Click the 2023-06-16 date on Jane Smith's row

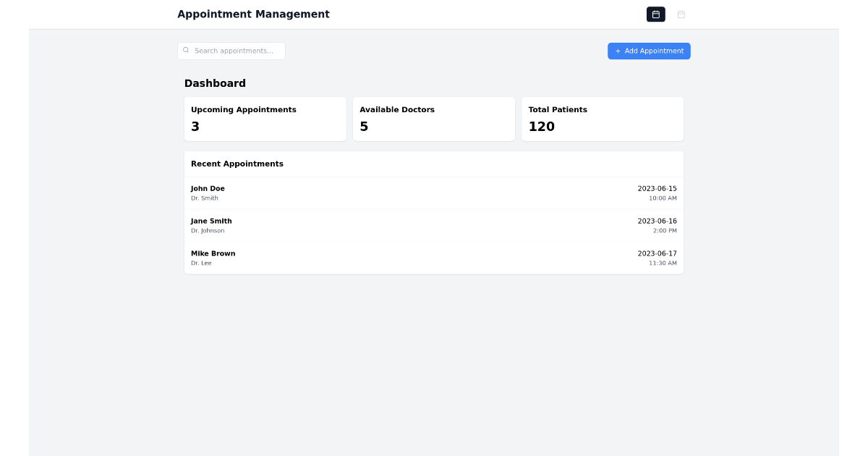(x=658, y=221)
